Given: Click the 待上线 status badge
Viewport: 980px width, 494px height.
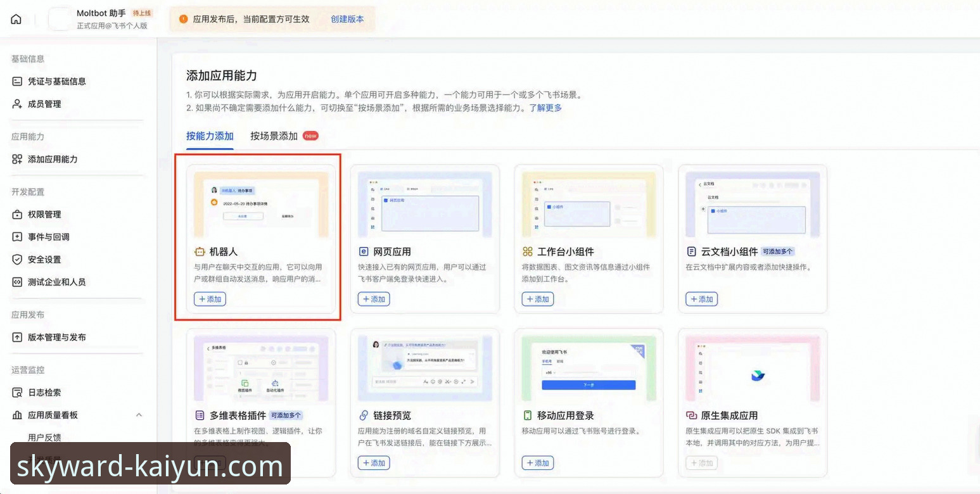Looking at the screenshot, I should click(141, 13).
